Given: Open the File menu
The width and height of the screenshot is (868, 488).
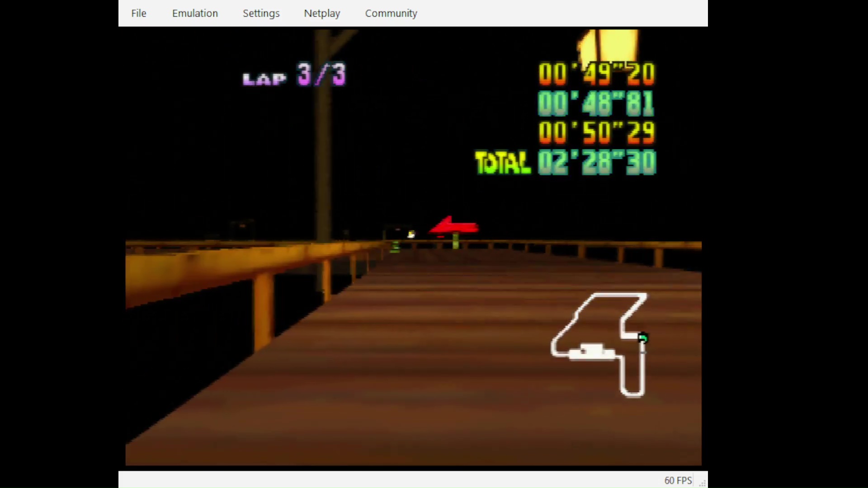Looking at the screenshot, I should coord(139,14).
